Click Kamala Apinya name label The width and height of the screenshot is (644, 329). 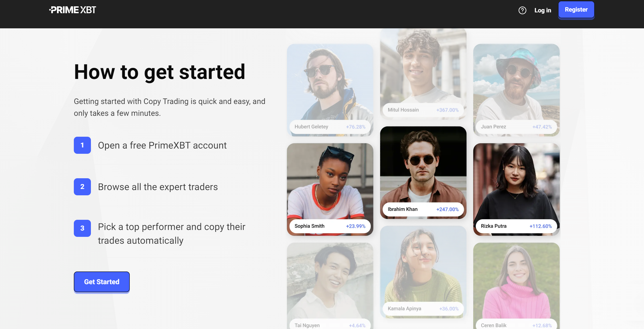click(404, 309)
